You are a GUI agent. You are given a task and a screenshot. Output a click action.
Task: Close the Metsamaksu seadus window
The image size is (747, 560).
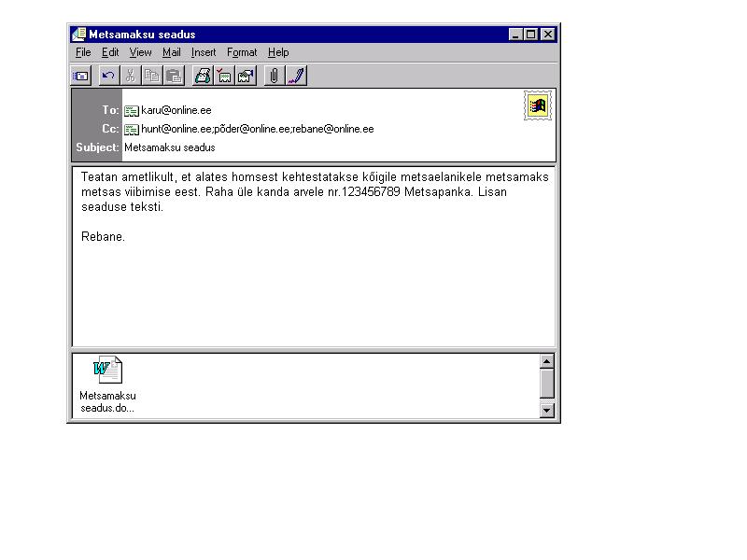(548, 35)
